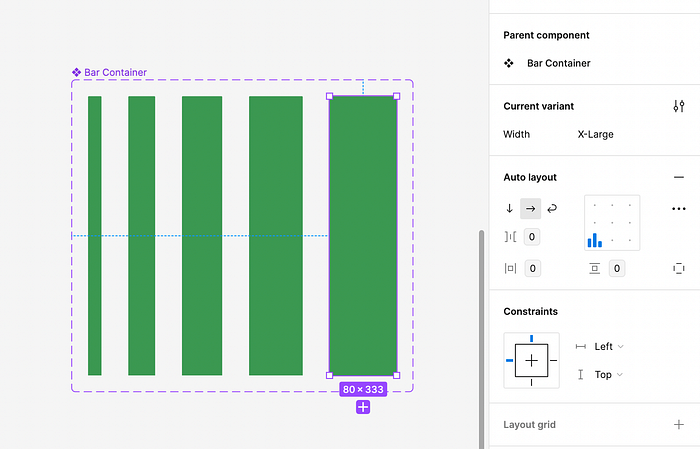
Task: Click the horizontal gap spacing field
Action: tap(532, 237)
